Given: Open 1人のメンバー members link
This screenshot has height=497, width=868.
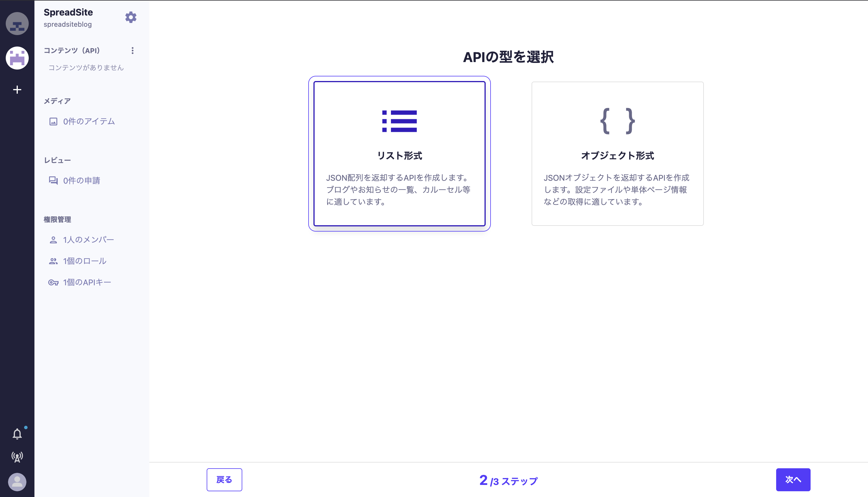Looking at the screenshot, I should coord(88,240).
